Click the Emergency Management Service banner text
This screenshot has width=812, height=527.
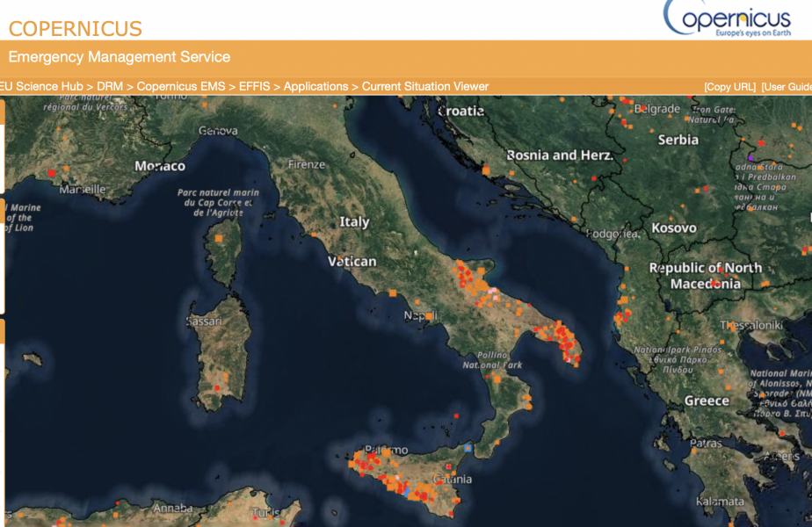click(120, 57)
